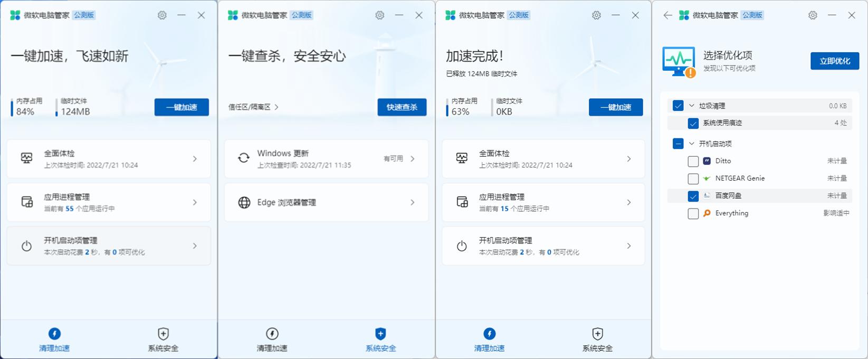
Task: Switch to 清理加速 tab in third window
Action: click(x=489, y=339)
